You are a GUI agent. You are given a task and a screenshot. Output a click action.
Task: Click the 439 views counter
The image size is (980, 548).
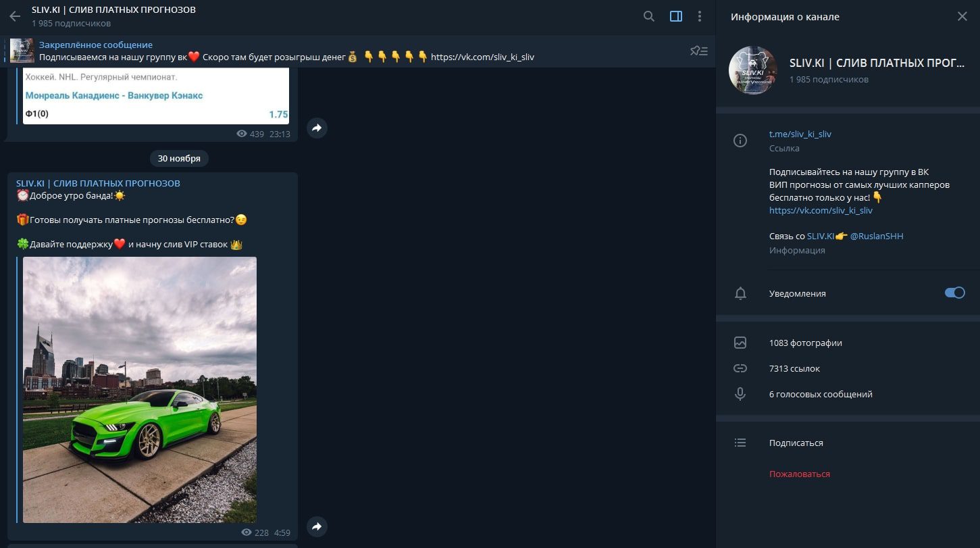pos(251,134)
